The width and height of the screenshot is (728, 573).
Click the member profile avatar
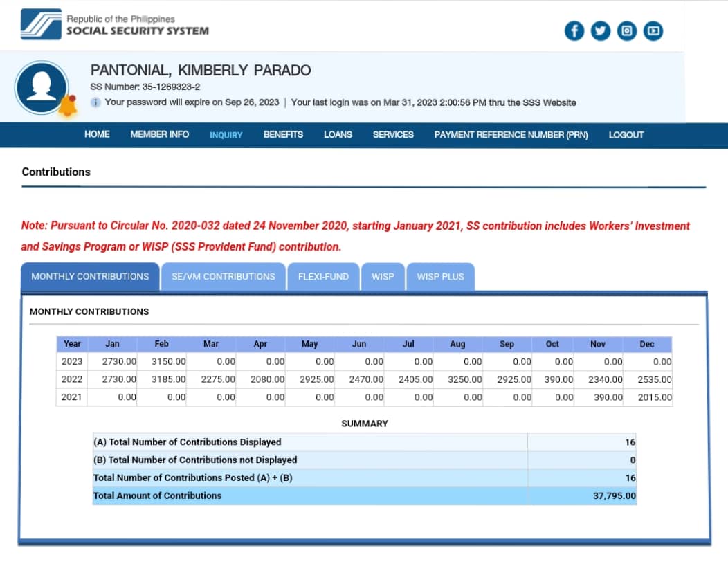(42, 87)
